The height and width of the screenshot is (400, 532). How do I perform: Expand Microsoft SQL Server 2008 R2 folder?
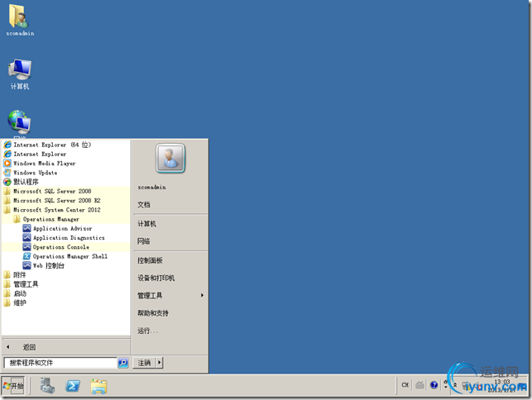(56, 200)
